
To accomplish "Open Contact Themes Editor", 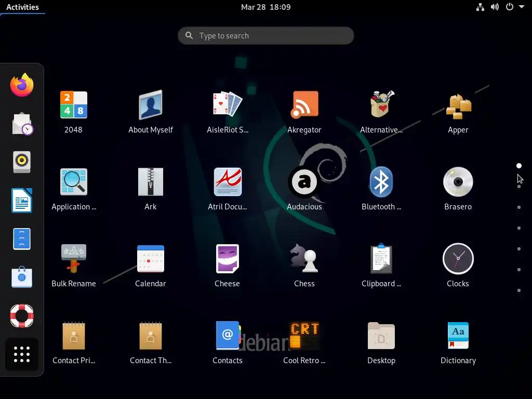I will (x=151, y=336).
